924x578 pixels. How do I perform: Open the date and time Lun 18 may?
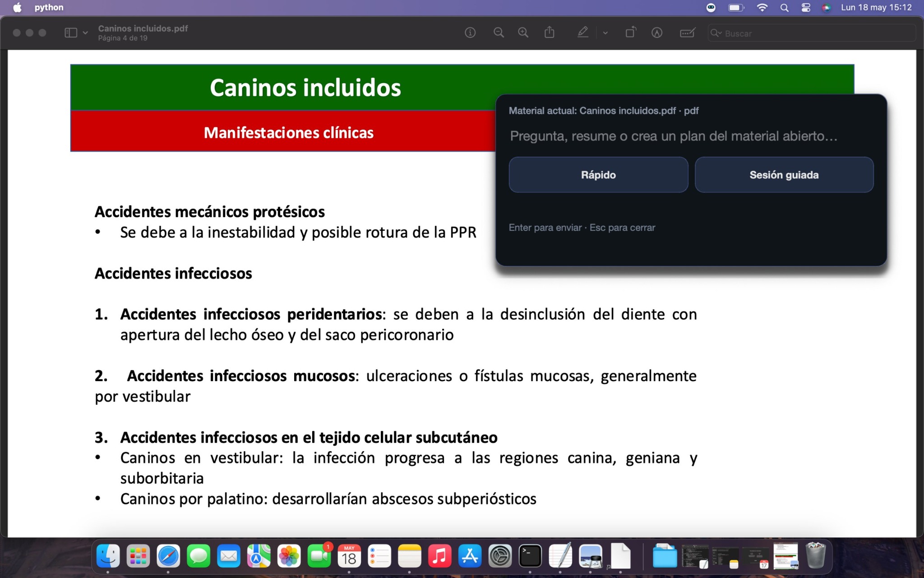876,7
